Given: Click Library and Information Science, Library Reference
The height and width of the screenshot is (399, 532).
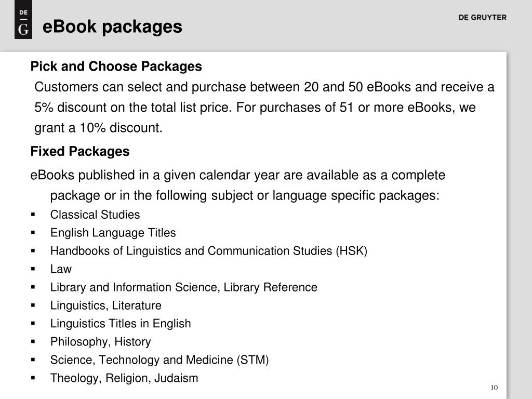Looking at the screenshot, I should coord(184,287).
